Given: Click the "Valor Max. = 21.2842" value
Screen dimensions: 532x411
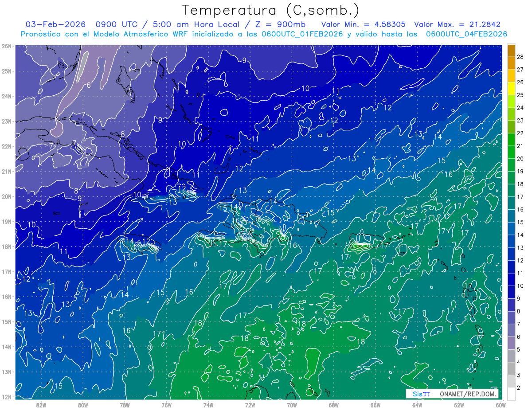Looking at the screenshot, I should pos(457,24).
